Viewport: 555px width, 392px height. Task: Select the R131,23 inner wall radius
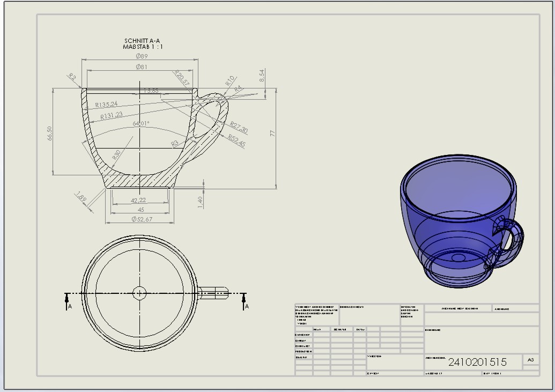coord(112,115)
